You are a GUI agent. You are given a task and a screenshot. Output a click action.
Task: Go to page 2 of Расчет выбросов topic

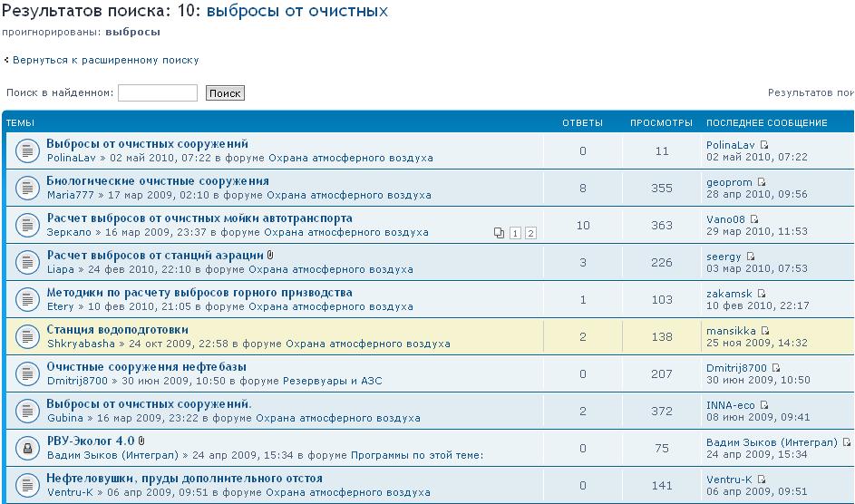coord(530,233)
